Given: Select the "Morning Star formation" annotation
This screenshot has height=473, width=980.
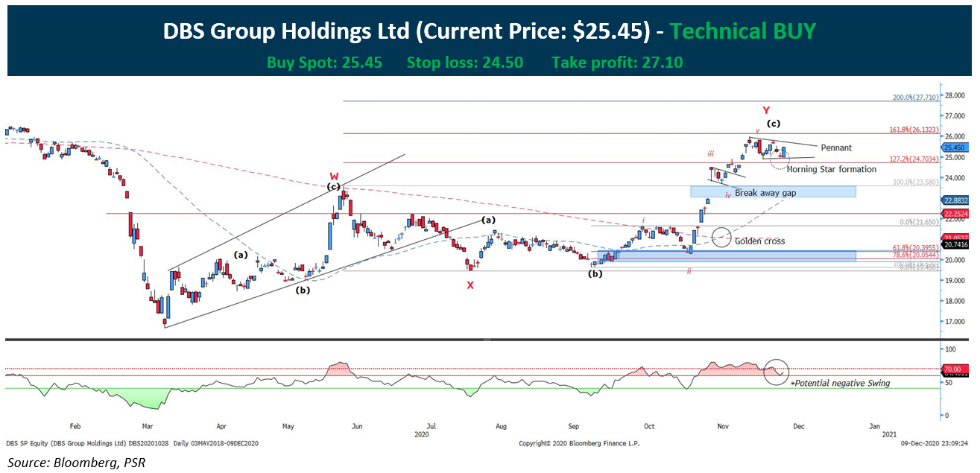Looking at the screenshot, I should pyautogui.click(x=832, y=170).
